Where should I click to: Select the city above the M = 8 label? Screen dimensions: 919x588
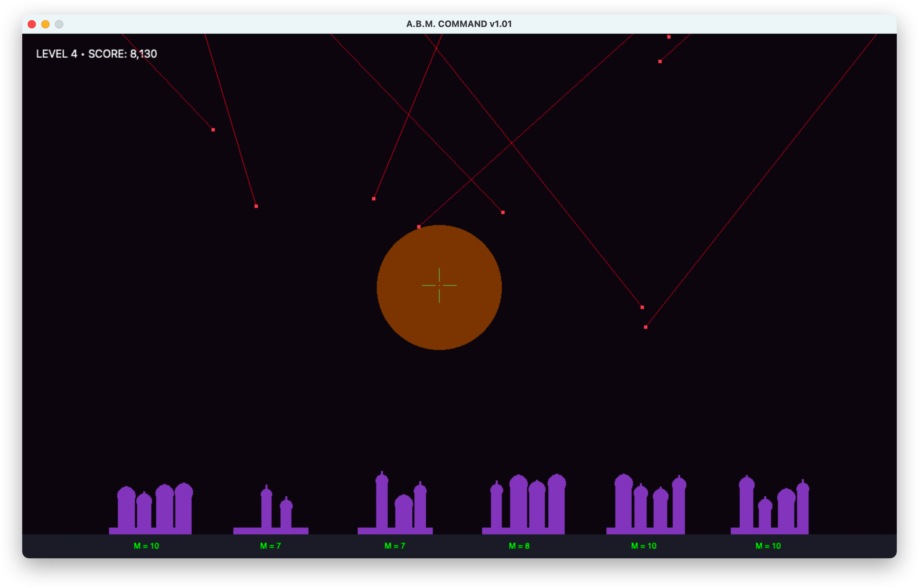pos(523,504)
